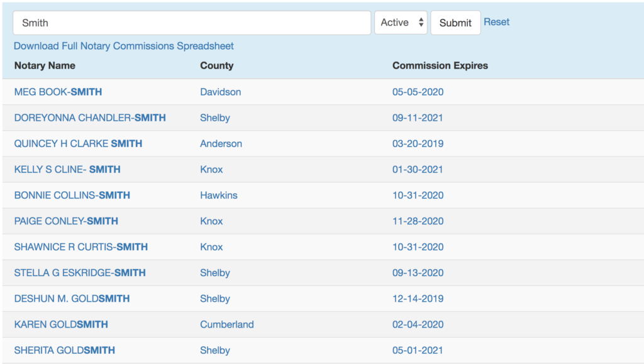Image resolution: width=644 pixels, height=364 pixels.
Task: Open DESHUN M. GOLDSMITH notary entry
Action: click(x=72, y=299)
